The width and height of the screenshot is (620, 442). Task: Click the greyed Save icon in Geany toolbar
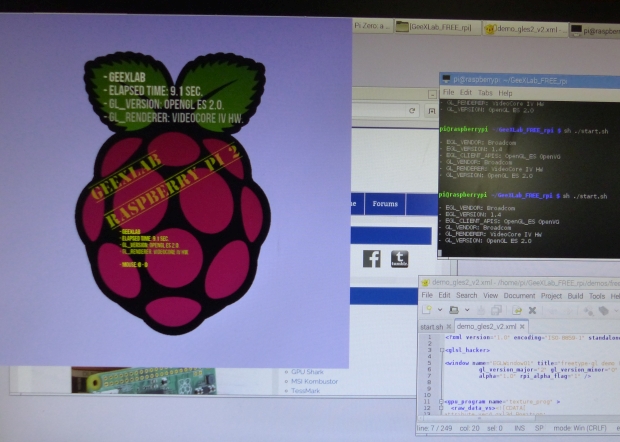tap(481, 310)
